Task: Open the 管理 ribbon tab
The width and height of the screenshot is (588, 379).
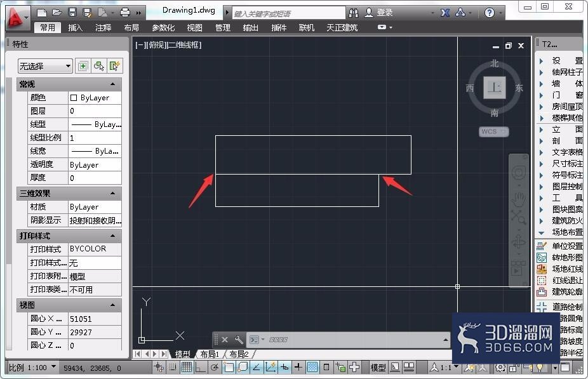Action: coord(223,28)
